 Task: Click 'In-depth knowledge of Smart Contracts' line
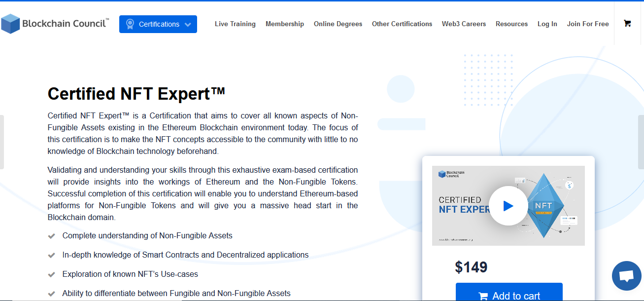point(185,255)
